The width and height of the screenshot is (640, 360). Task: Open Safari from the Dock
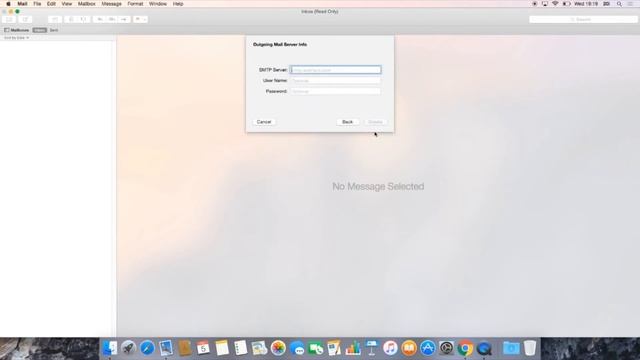pyautogui.click(x=147, y=348)
